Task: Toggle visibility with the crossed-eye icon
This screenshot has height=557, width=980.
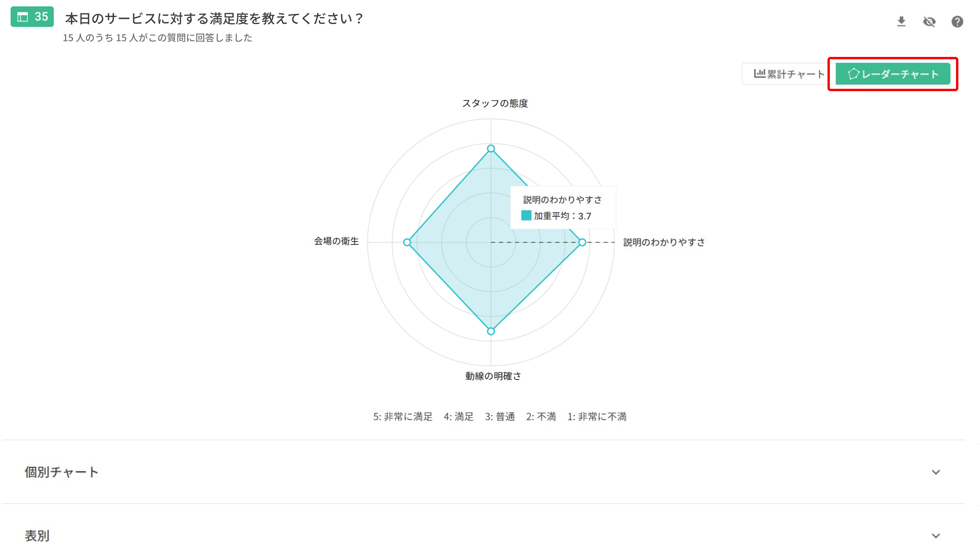Action: click(x=929, y=22)
